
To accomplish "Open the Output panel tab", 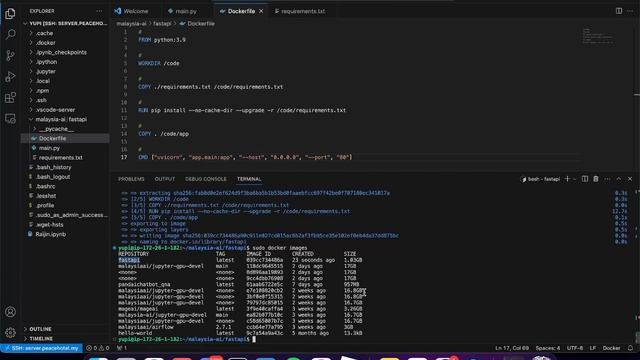I will click(x=164, y=179).
